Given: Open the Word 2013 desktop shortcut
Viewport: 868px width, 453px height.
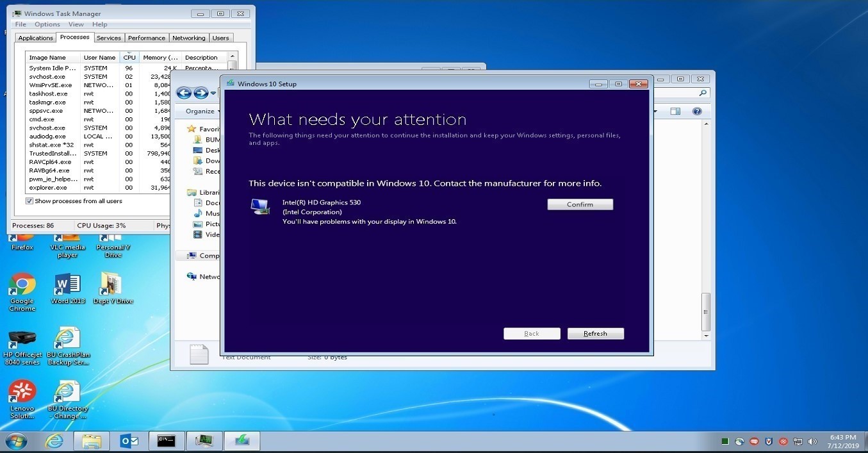Looking at the screenshot, I should click(68, 289).
